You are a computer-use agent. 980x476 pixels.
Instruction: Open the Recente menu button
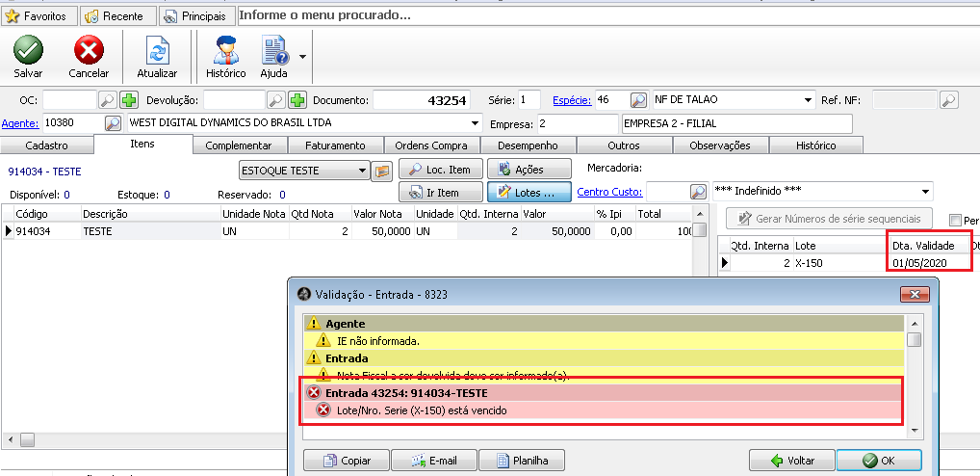click(116, 16)
